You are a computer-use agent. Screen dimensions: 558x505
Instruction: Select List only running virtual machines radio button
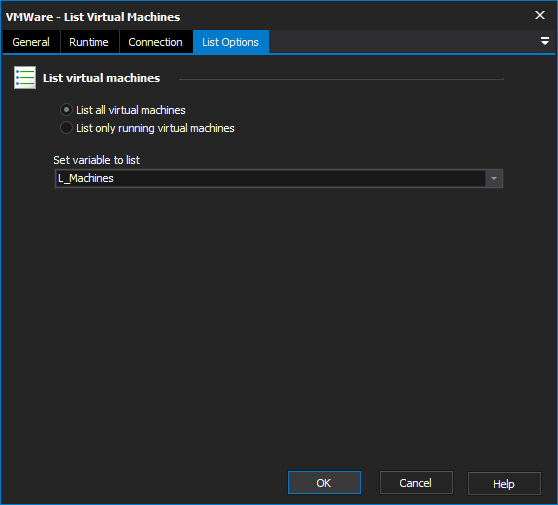[x=66, y=128]
